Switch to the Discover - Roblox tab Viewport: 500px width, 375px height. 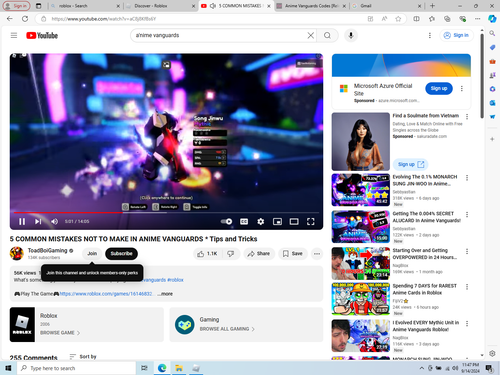pos(160,6)
